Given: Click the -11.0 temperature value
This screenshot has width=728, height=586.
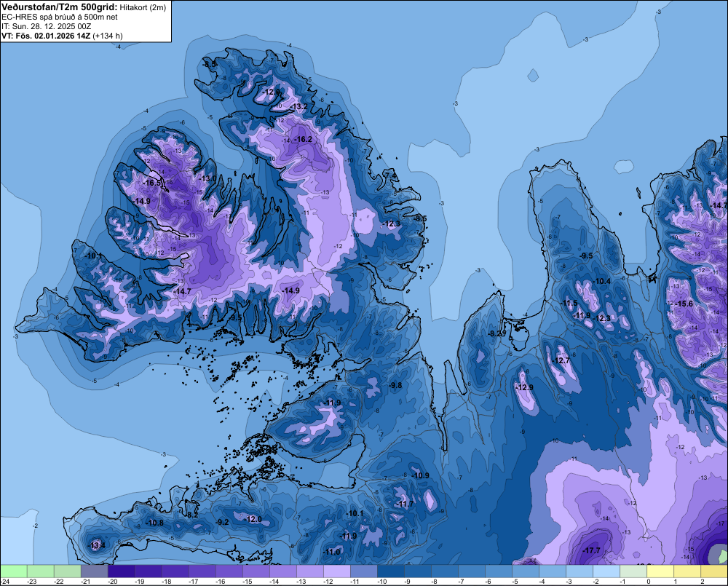Looking at the screenshot, I should (x=331, y=552).
